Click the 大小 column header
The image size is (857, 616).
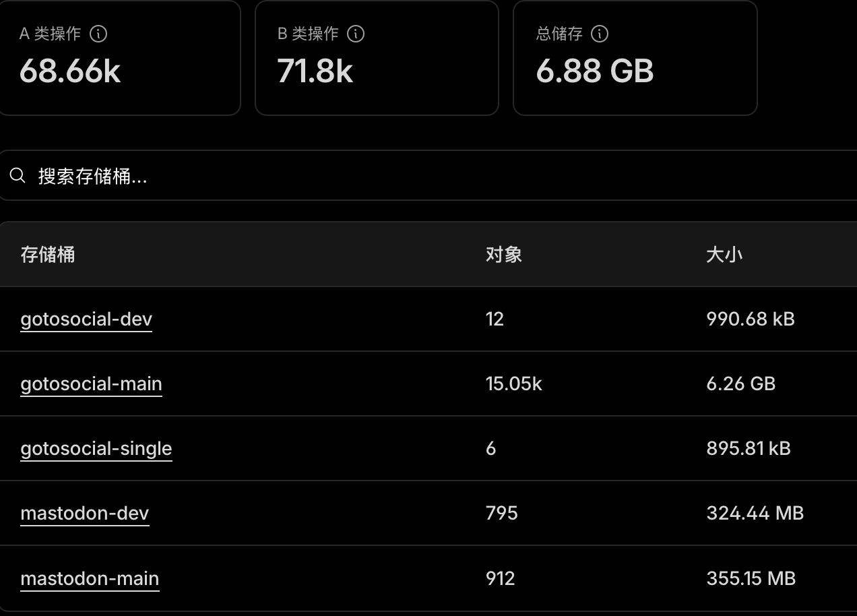point(724,254)
